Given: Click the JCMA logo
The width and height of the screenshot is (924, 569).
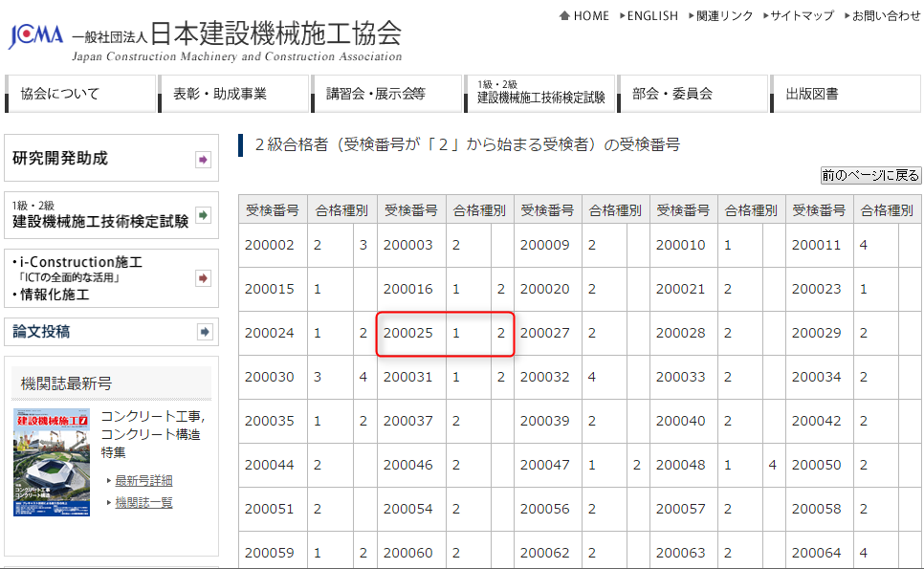Looking at the screenshot, I should pyautogui.click(x=36, y=34).
